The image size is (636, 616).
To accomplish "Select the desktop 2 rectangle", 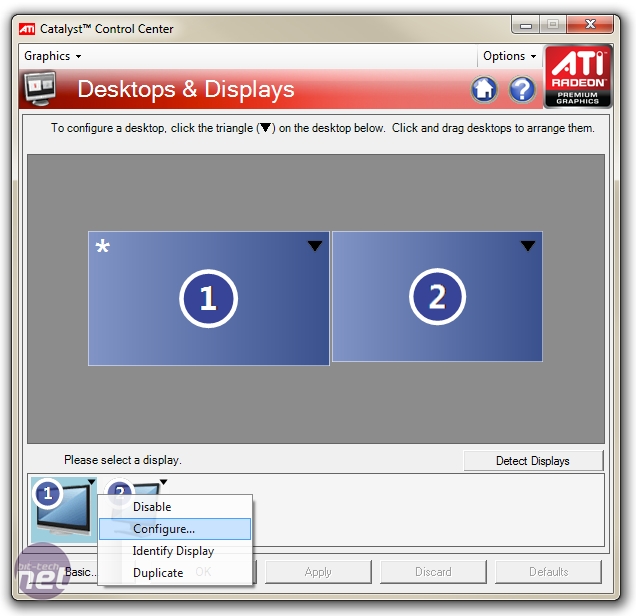I will coord(437,296).
